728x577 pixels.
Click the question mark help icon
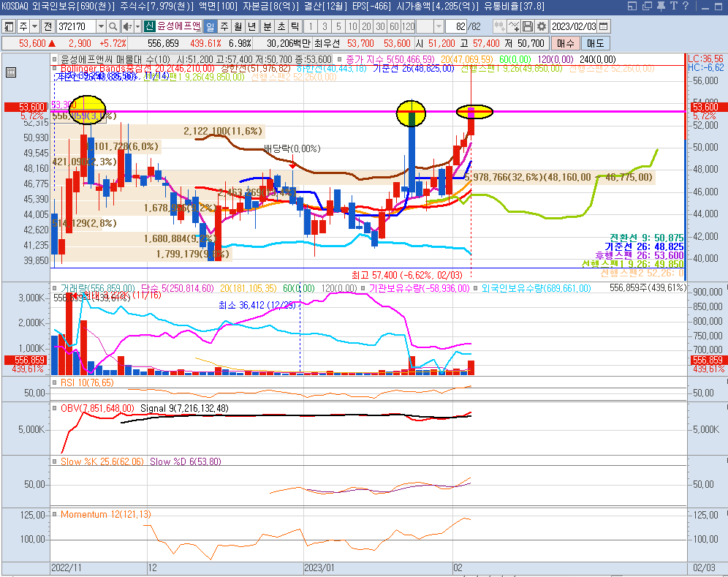pyautogui.click(x=686, y=6)
